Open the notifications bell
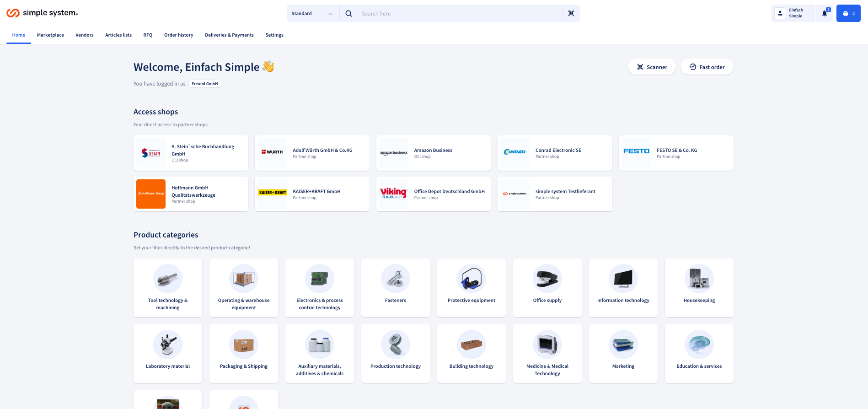The image size is (868, 409). tap(825, 13)
